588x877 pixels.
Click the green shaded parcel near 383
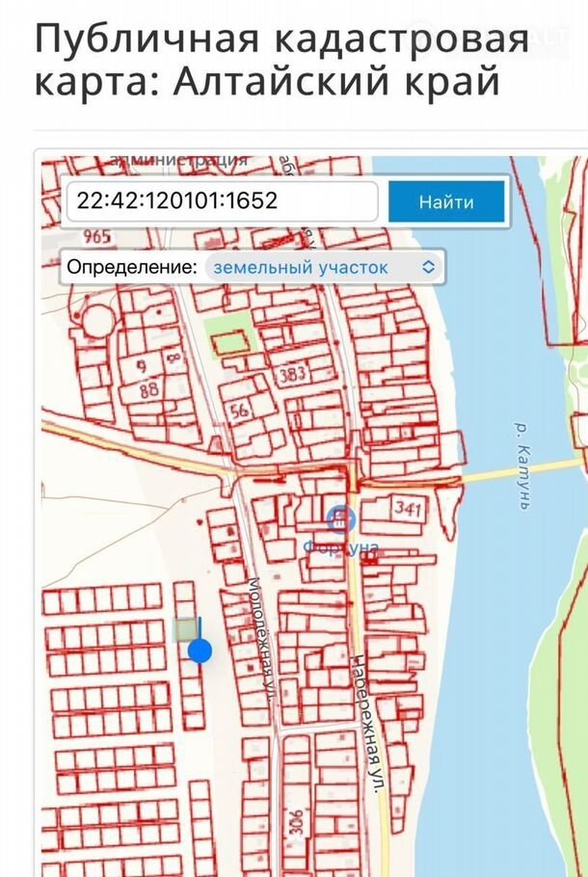pos(230,341)
